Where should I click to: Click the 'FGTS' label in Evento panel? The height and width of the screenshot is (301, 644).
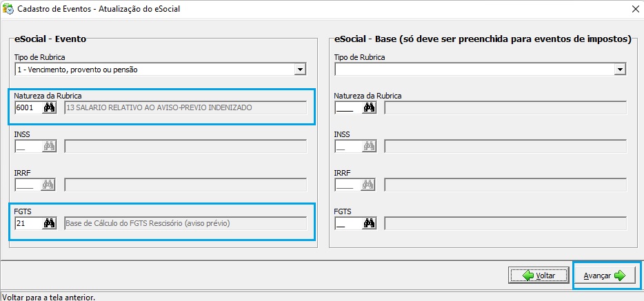click(23, 211)
